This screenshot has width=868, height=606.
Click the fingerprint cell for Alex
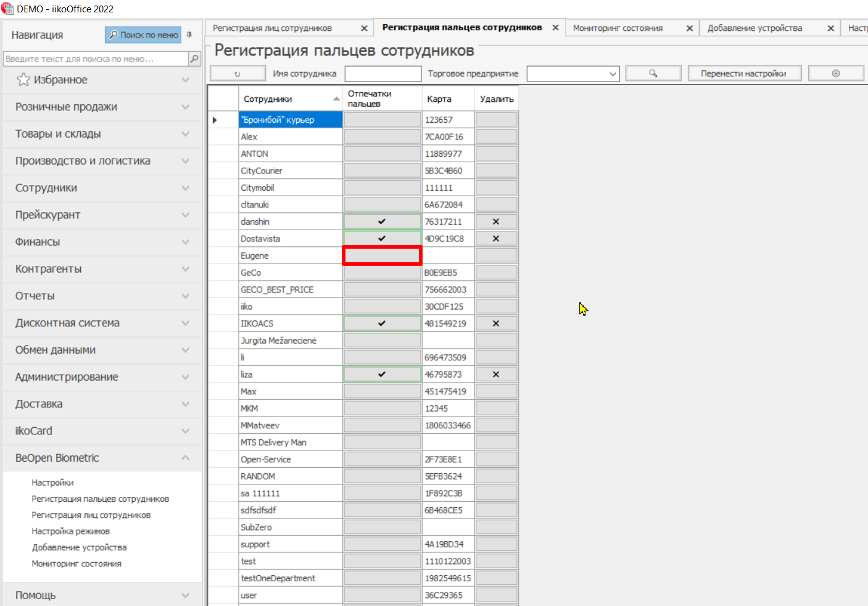[382, 136]
